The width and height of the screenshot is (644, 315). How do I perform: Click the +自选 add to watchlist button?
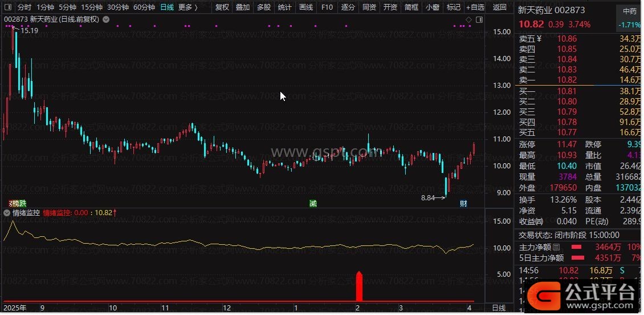475,7
